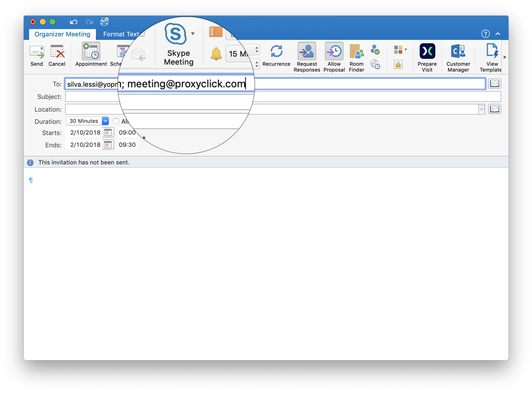This screenshot has width=532, height=393.
Task: Set the meeting Recurrence
Action: pyautogui.click(x=276, y=56)
